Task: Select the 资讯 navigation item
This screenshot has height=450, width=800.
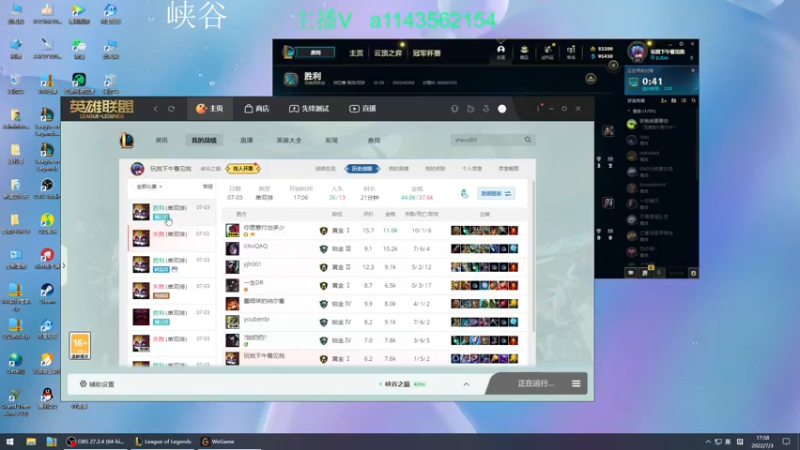Action: (x=162, y=140)
